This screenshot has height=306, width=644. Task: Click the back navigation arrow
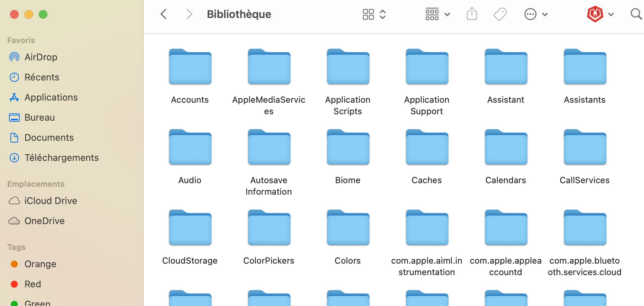coord(164,14)
